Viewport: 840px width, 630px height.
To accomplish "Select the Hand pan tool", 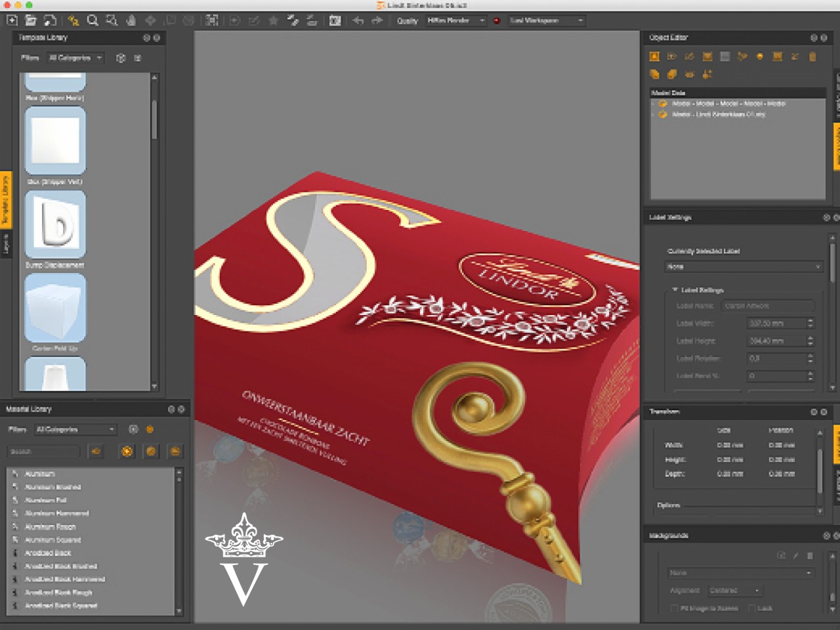I will click(131, 20).
